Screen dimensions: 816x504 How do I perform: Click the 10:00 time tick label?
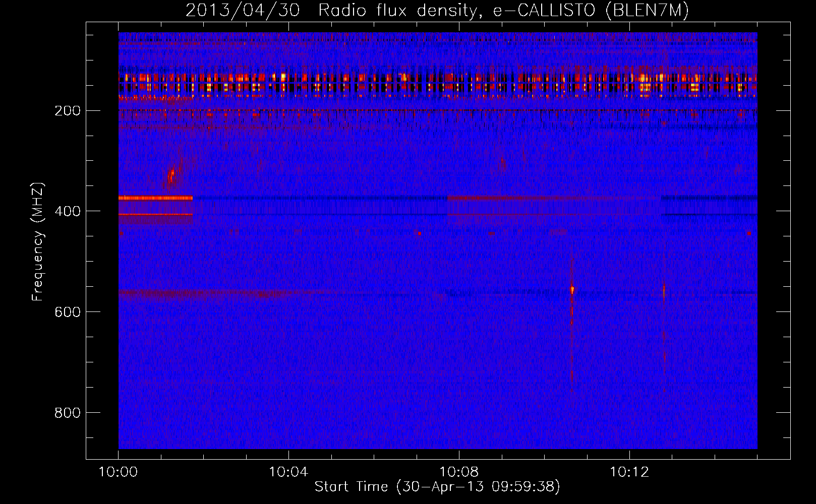click(x=118, y=472)
